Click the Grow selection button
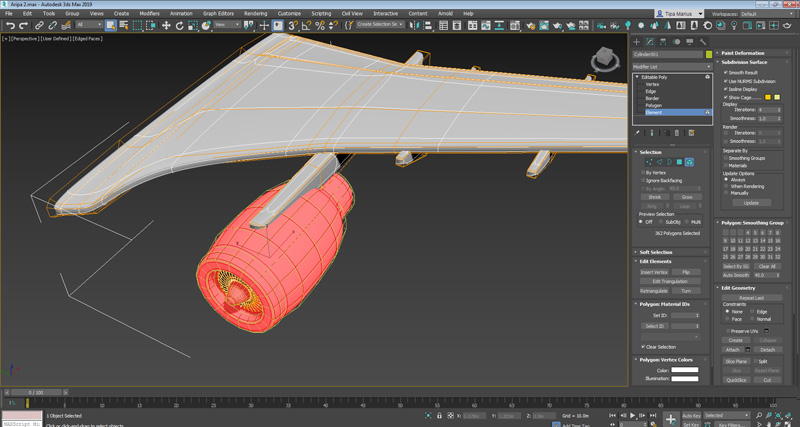The image size is (800, 427). pos(687,197)
